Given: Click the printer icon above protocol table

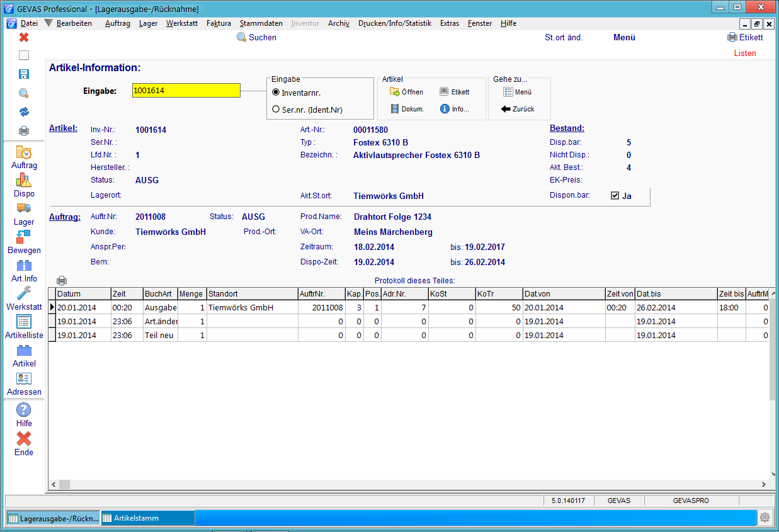Looking at the screenshot, I should (62, 281).
